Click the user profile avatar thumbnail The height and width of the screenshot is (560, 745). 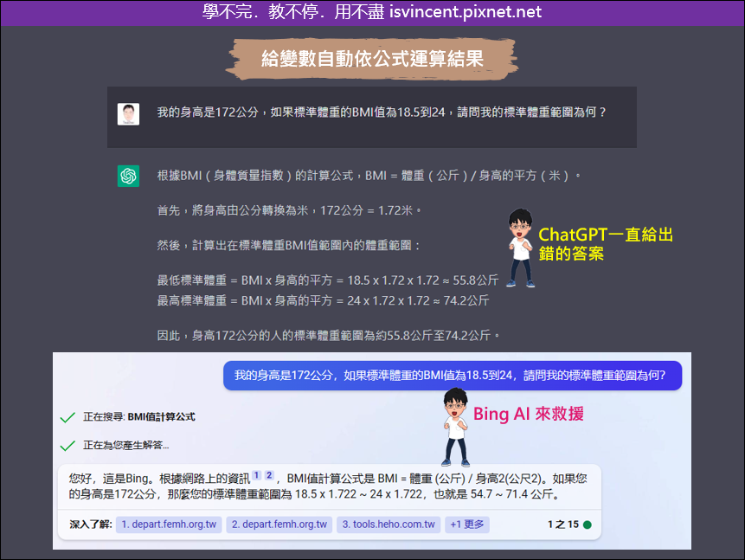click(128, 114)
